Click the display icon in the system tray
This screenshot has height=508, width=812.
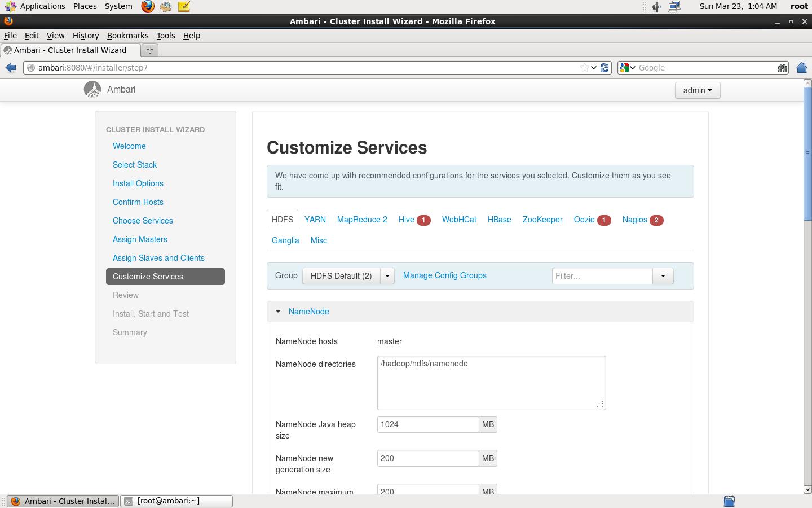[x=673, y=6]
